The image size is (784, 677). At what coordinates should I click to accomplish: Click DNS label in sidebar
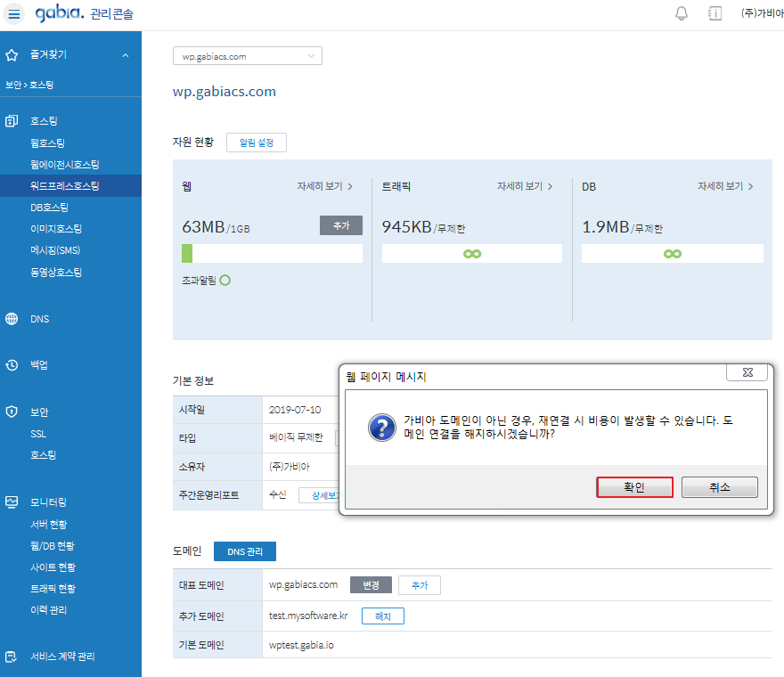coord(39,319)
